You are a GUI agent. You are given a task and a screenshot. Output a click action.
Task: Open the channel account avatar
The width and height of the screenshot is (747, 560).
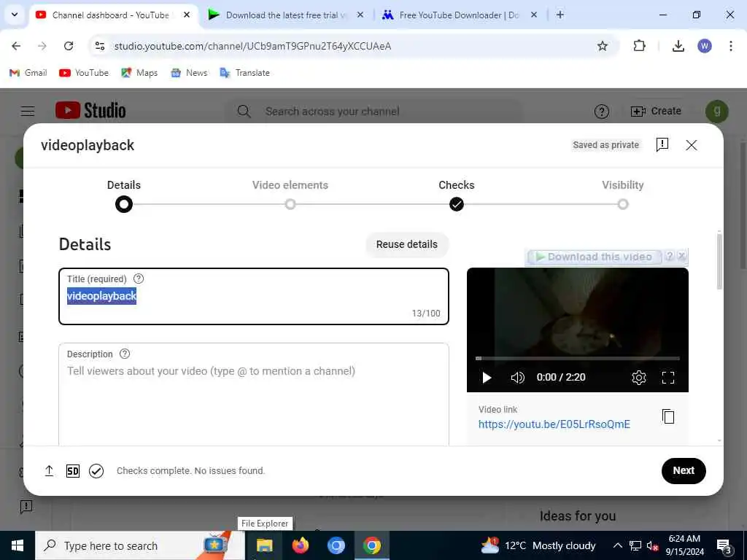click(x=716, y=112)
